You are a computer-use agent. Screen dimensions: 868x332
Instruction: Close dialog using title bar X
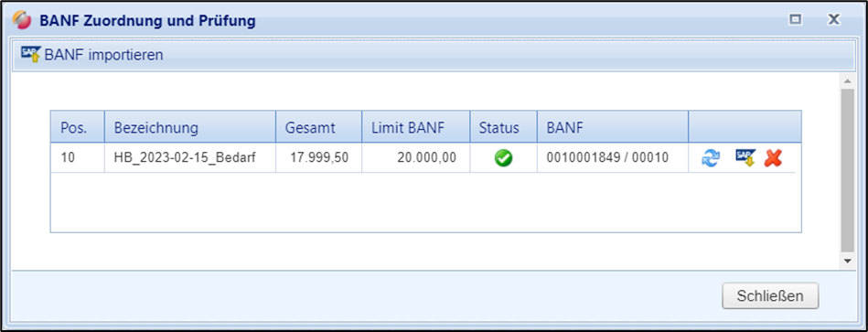pos(833,20)
